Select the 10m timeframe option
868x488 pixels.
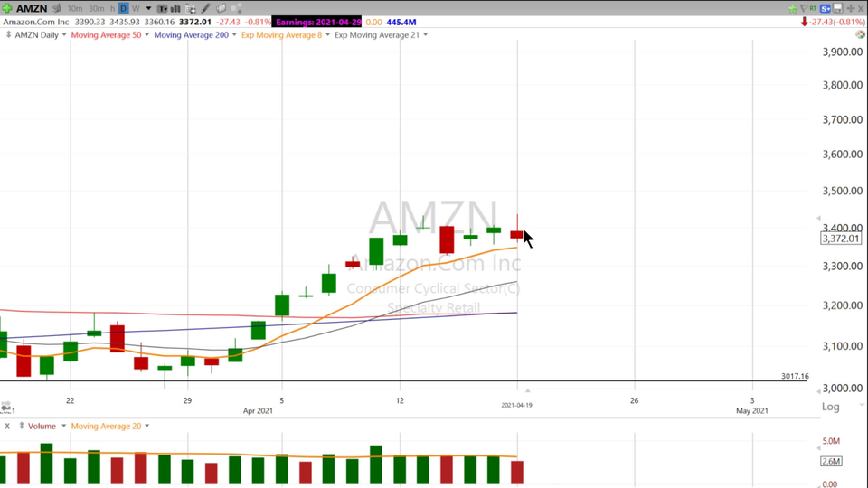pos(75,8)
